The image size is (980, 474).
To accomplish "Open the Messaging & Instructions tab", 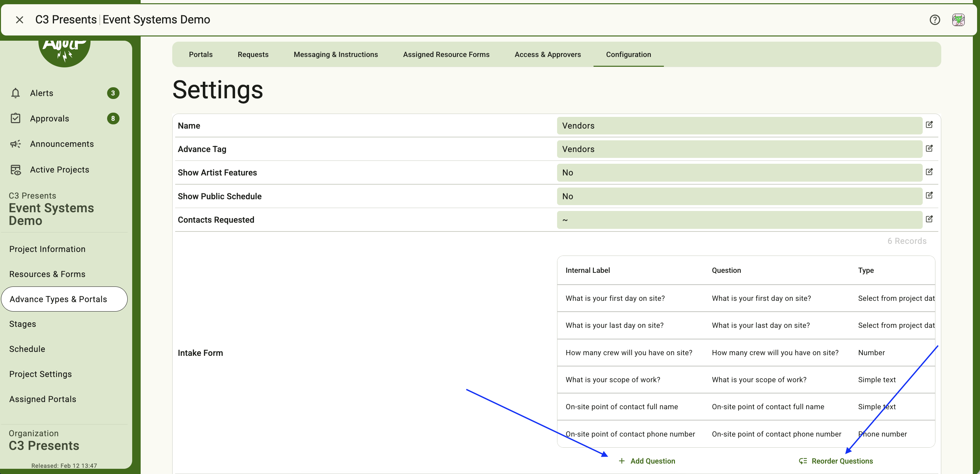I will 336,54.
